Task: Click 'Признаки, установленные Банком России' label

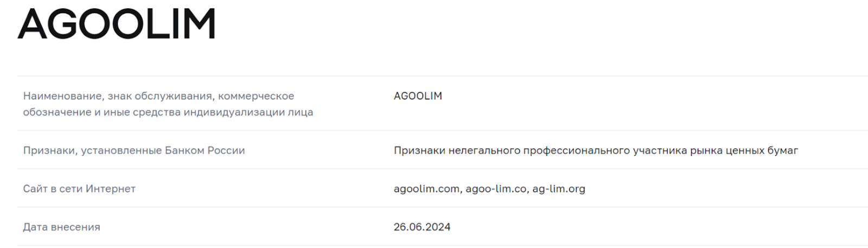Action: pyautogui.click(x=134, y=150)
